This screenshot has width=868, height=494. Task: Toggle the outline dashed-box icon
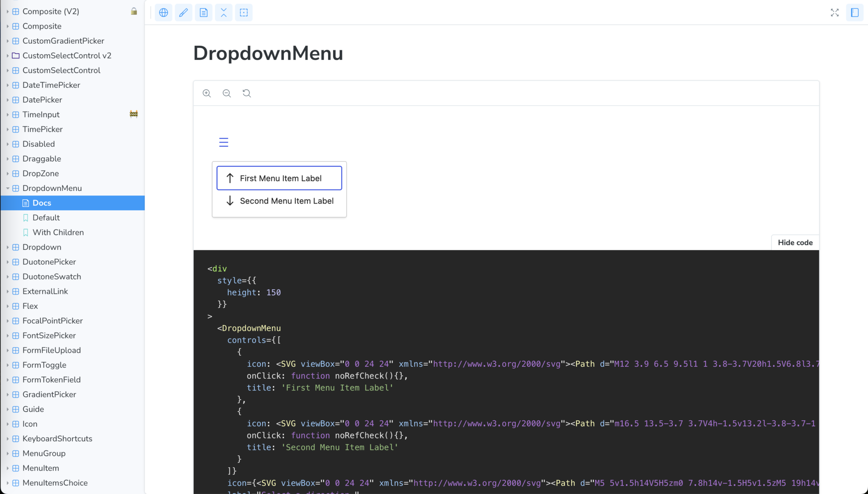click(x=244, y=13)
